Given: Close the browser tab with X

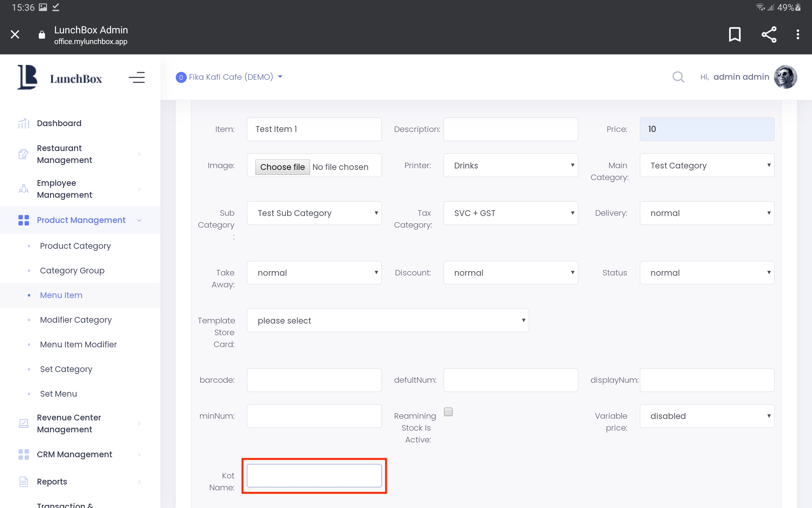Looking at the screenshot, I should pos(15,34).
